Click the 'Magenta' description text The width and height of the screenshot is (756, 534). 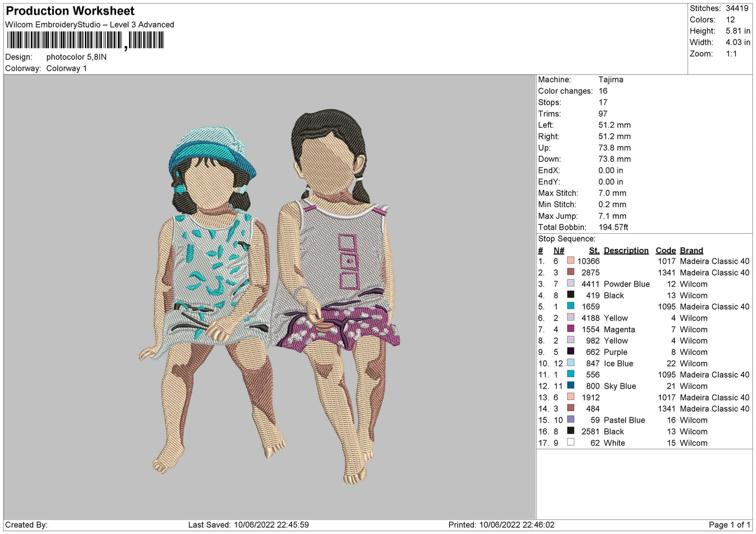coord(619,330)
